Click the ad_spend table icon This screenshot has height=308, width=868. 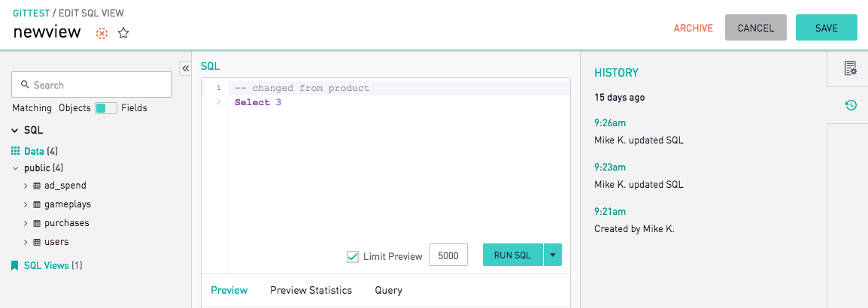pyautogui.click(x=37, y=186)
